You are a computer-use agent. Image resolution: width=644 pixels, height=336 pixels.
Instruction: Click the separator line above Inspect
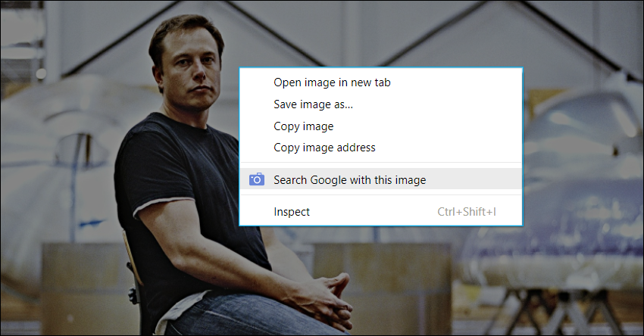[380, 195]
